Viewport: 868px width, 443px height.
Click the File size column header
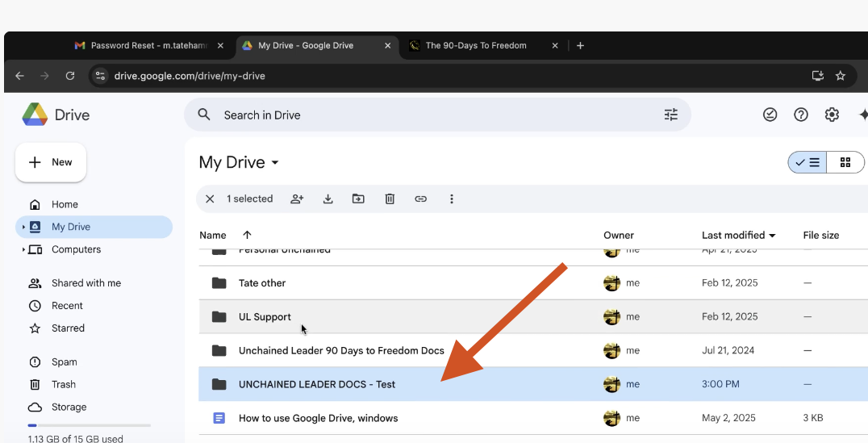(821, 236)
